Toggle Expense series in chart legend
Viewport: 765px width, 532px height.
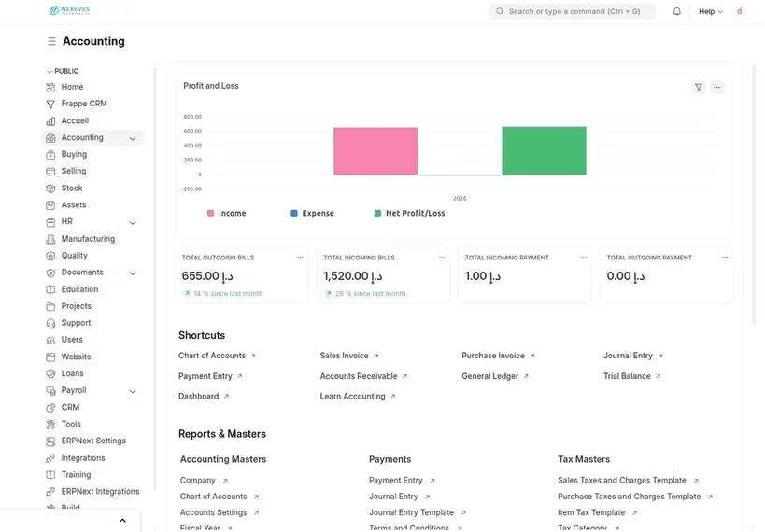point(313,213)
